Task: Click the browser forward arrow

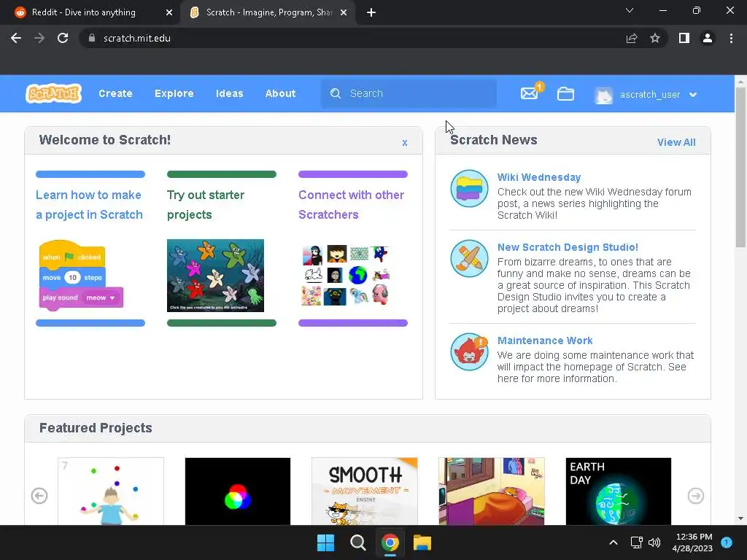Action: coord(39,38)
